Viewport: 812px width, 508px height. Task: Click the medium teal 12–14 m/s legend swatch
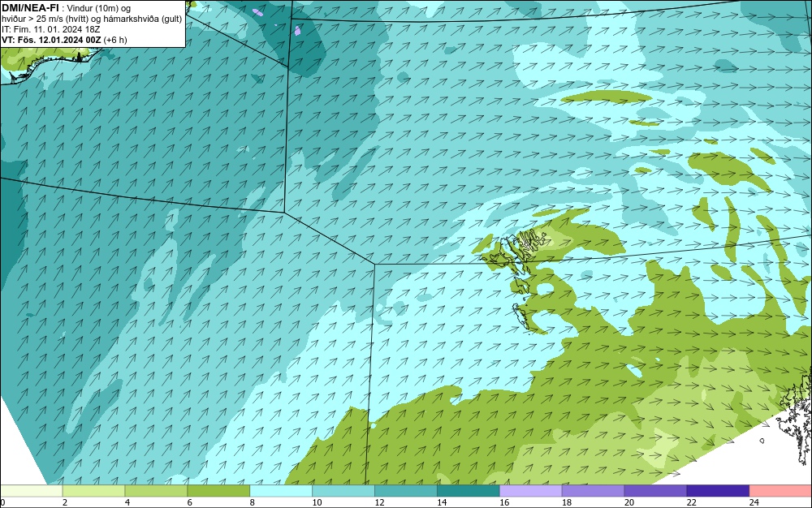point(406,491)
